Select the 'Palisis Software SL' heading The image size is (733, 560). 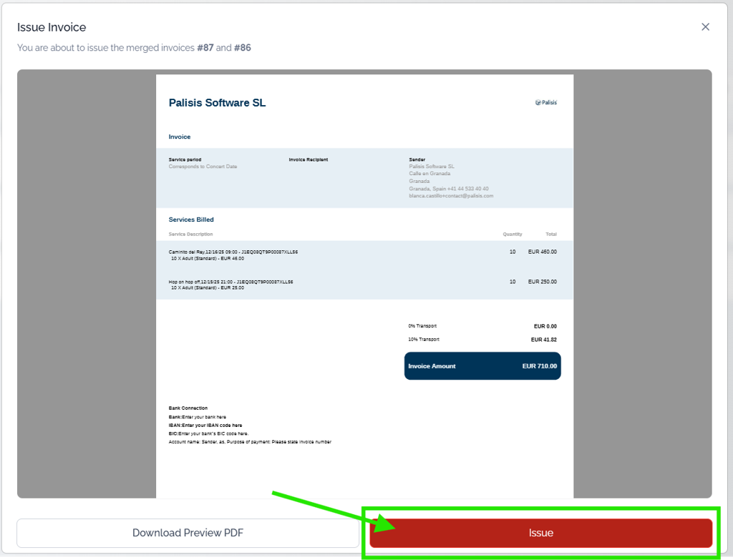(217, 103)
